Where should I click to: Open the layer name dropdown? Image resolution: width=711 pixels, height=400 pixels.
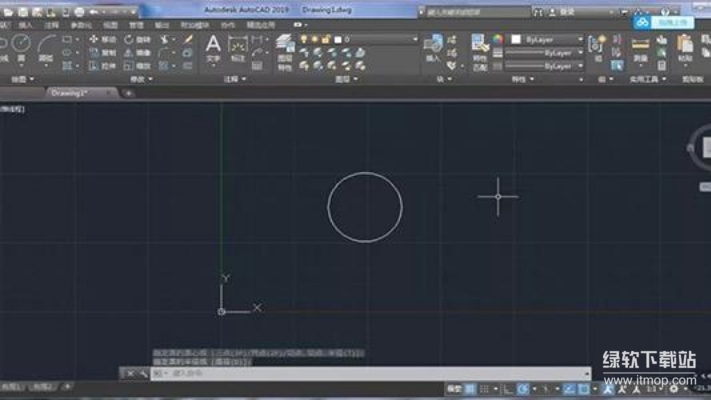[414, 40]
